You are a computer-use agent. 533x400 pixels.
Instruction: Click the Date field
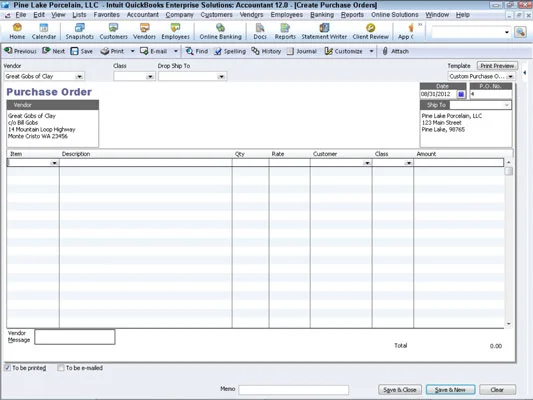tap(439, 94)
